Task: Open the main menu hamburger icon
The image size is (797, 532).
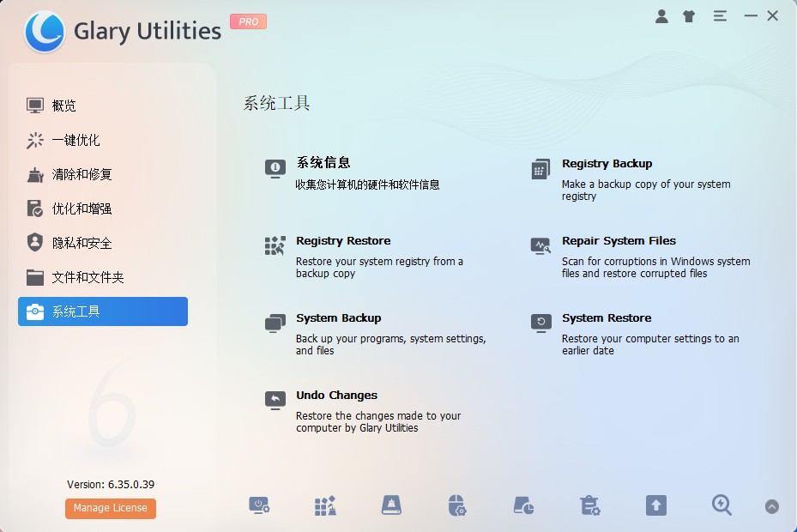Action: 720,16
